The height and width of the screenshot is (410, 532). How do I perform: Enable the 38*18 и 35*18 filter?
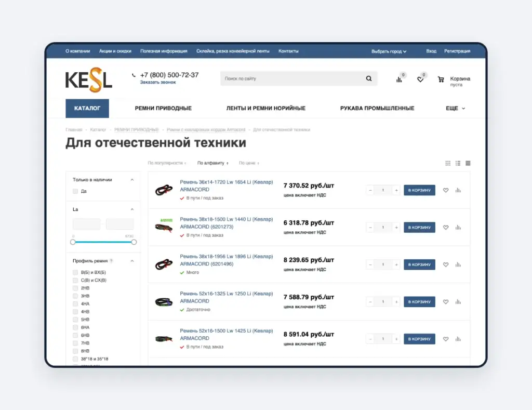coord(75,359)
